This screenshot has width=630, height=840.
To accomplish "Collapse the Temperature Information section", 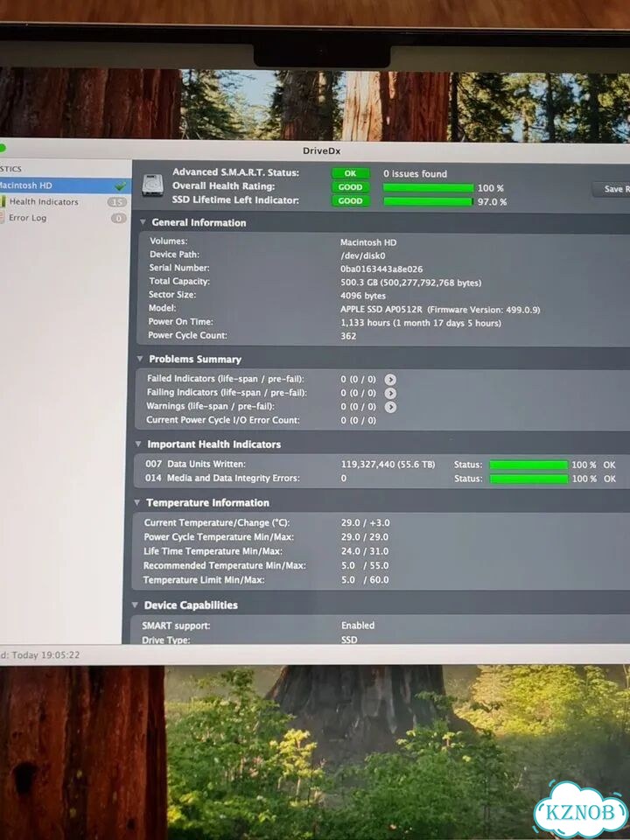I will coord(137,502).
